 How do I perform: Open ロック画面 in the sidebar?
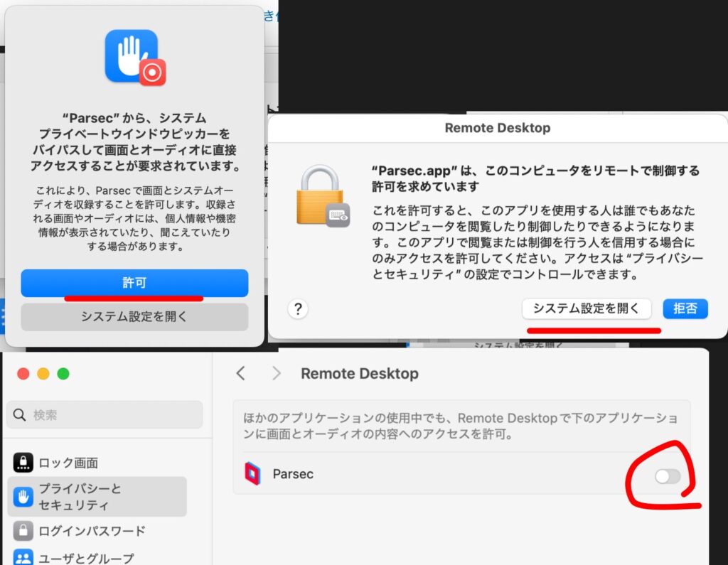tap(68, 463)
